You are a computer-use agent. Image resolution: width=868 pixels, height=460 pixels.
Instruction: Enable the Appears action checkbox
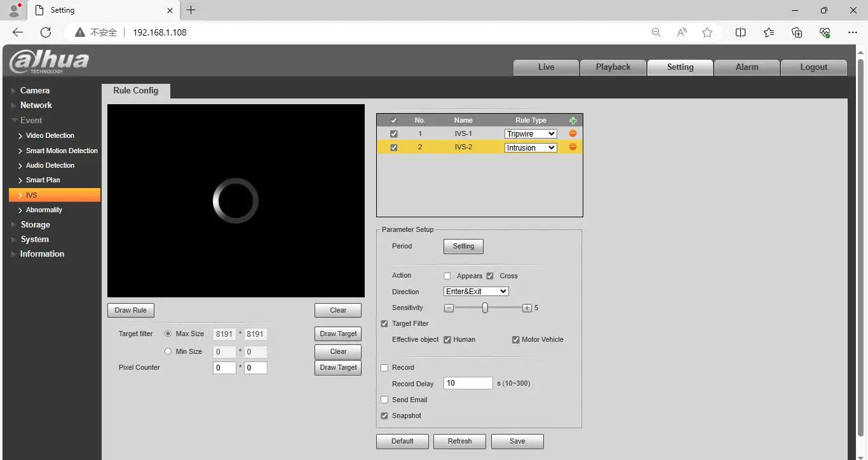[x=447, y=276]
